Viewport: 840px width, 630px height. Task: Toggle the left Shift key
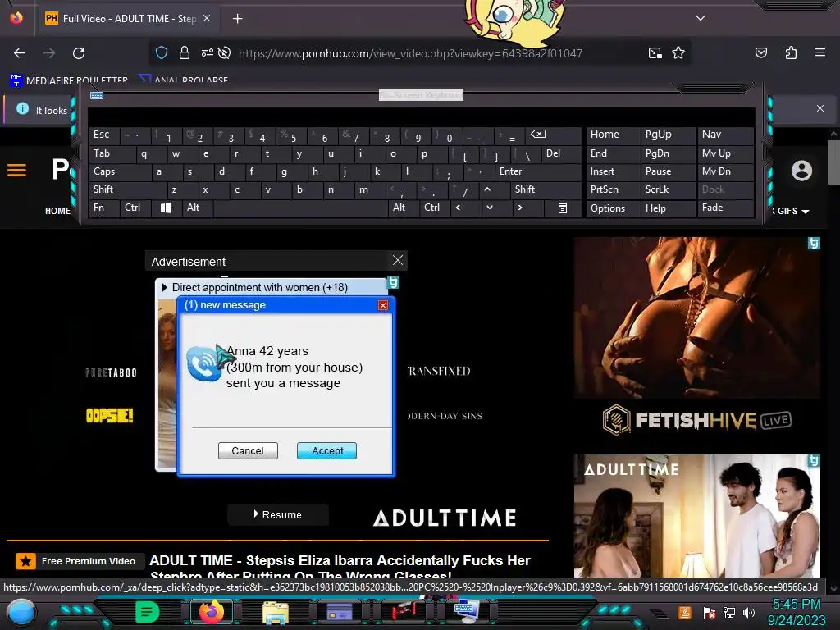click(x=127, y=189)
